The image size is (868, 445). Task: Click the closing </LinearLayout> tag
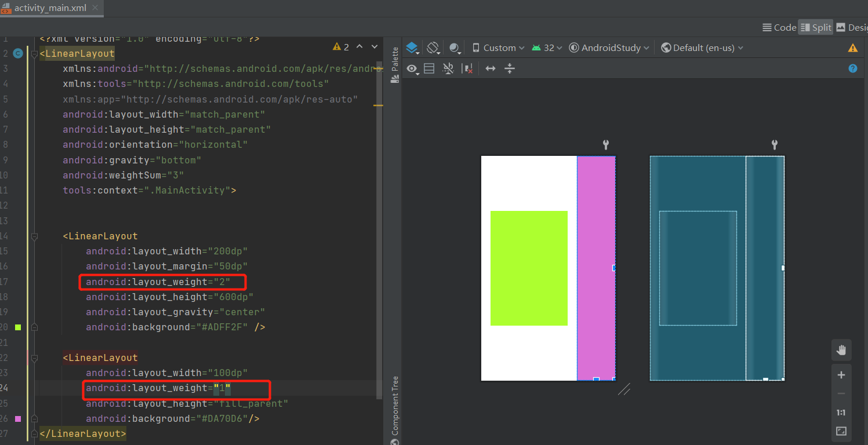[x=82, y=433]
